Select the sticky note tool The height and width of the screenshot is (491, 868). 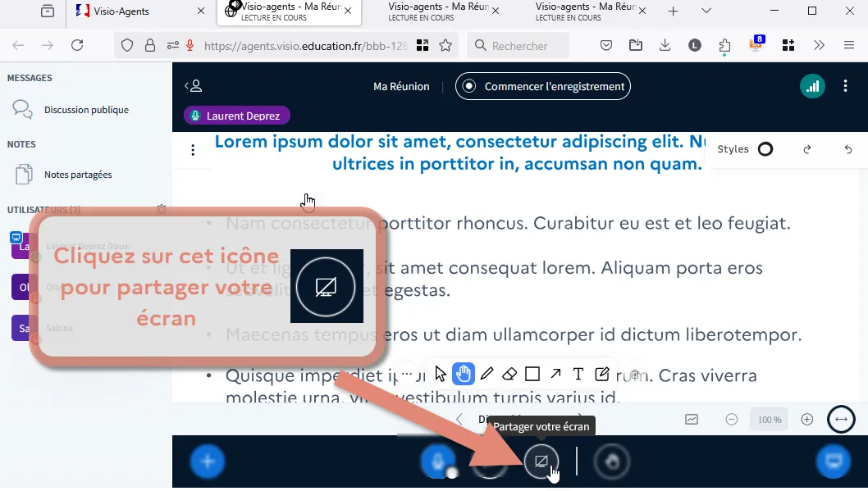pyautogui.click(x=601, y=375)
